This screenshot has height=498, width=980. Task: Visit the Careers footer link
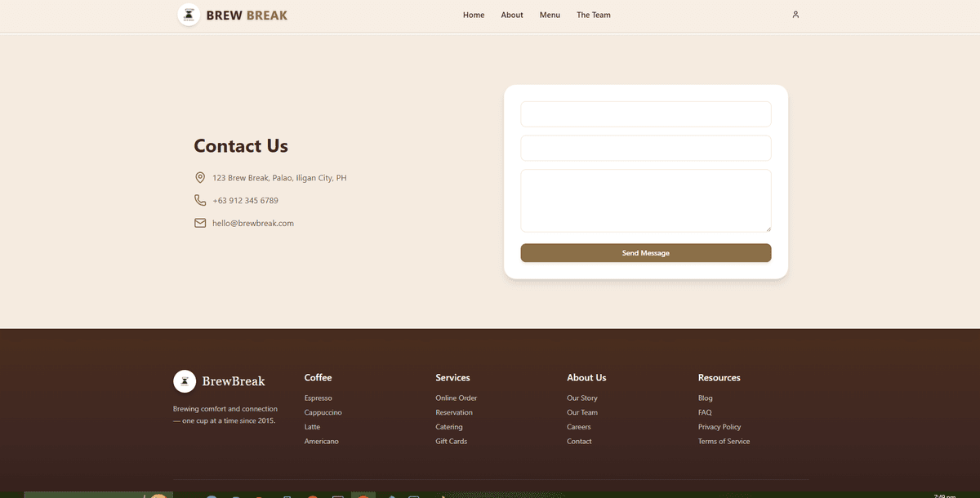pyautogui.click(x=578, y=427)
